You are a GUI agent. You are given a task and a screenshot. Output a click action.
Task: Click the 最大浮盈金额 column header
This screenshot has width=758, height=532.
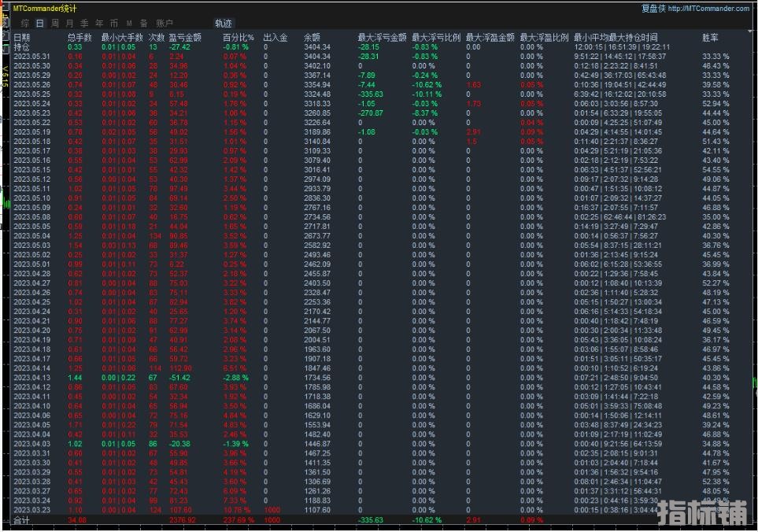pos(490,37)
